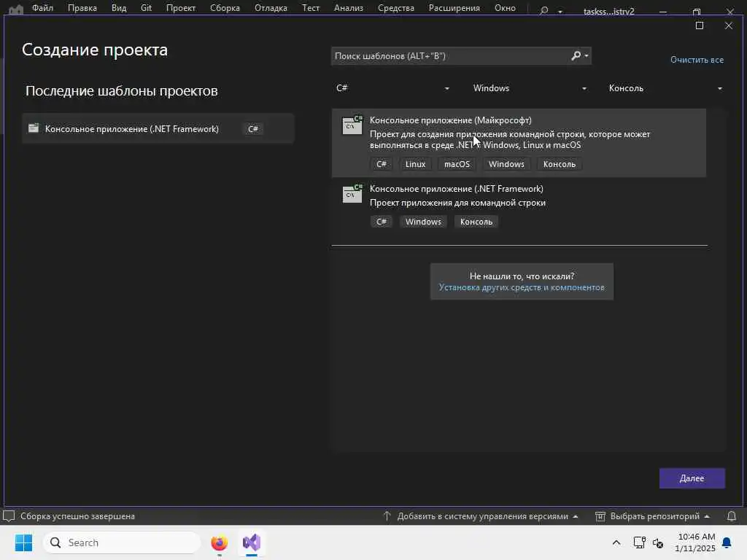Click the Сборка успешно завершена status text
Viewport: 747px width, 560px height.
(x=77, y=516)
